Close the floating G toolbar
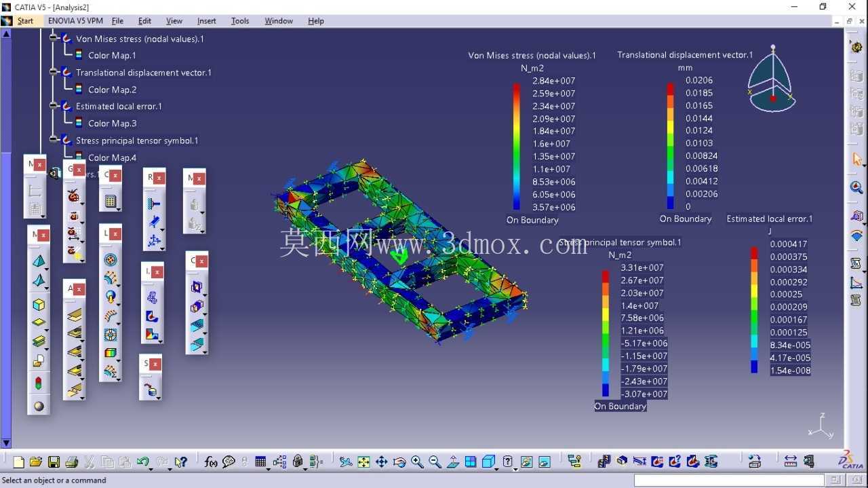Screen dimensions: 868x488 click(79, 170)
